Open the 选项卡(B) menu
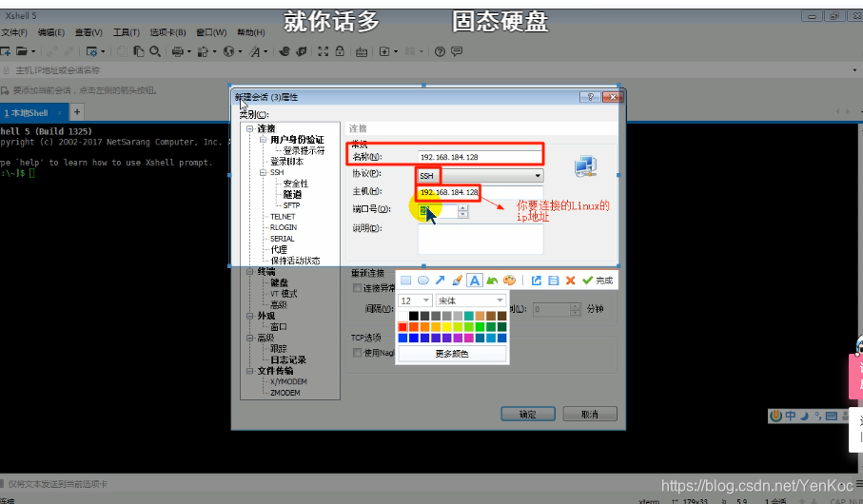 [167, 32]
